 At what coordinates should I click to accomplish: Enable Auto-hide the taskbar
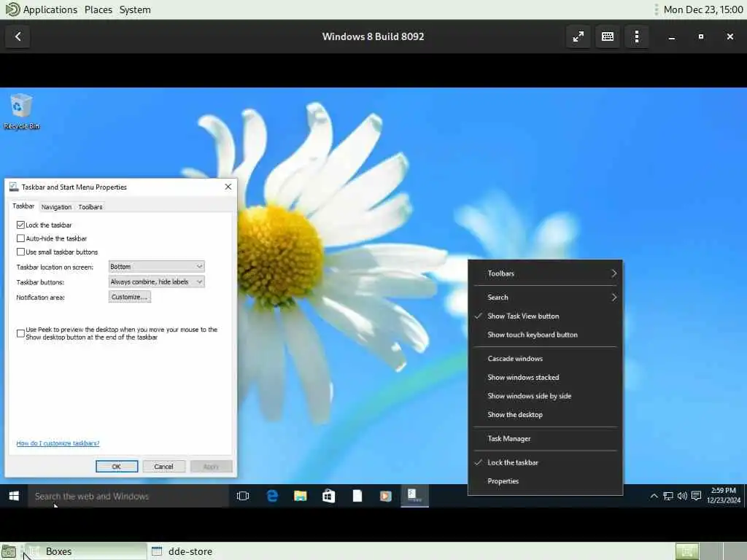(20, 238)
